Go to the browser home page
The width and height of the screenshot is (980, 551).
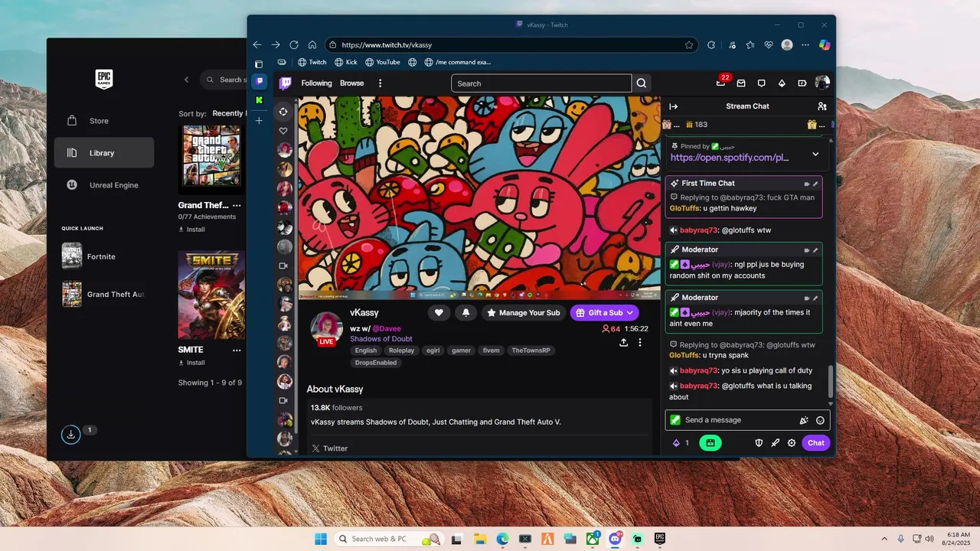[312, 45]
